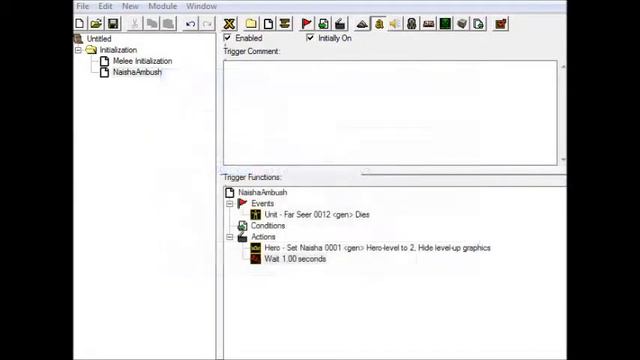Undo the last action

pos(190,24)
